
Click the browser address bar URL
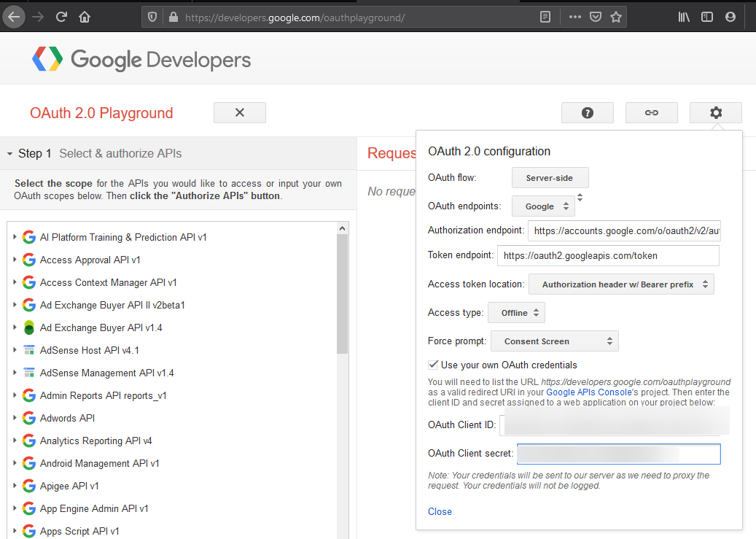(295, 18)
